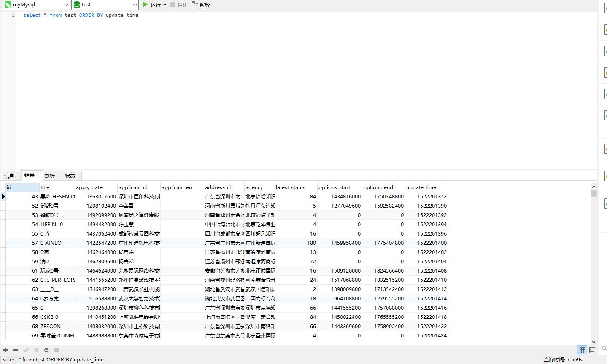
Task: Select update_time cell 1522201372
Action: [426, 197]
